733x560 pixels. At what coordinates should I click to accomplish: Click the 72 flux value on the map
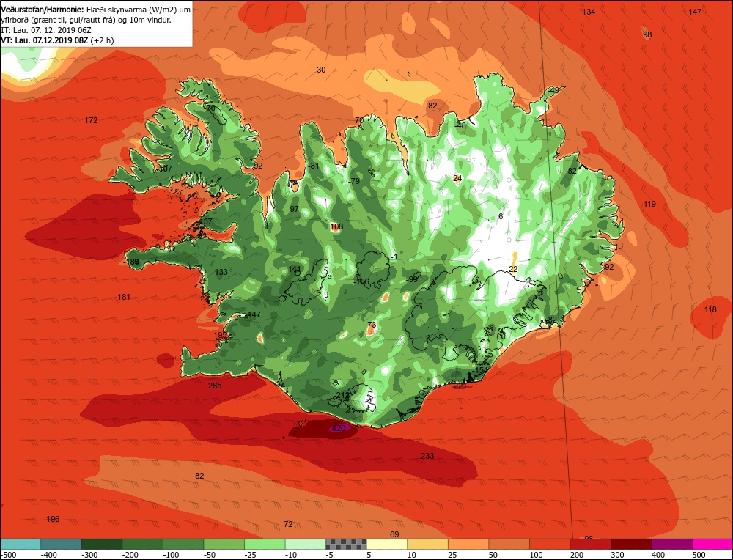[288, 524]
